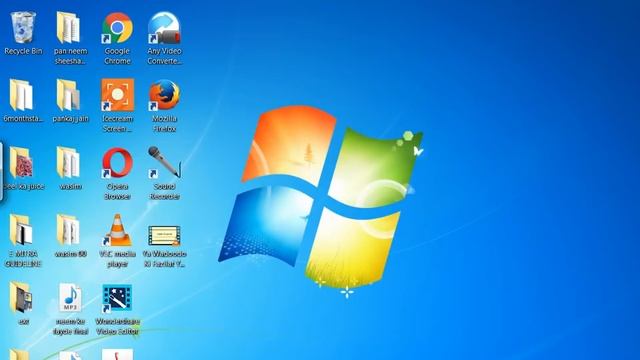Select the Recycle Bin desktop icon

[x=23, y=33]
